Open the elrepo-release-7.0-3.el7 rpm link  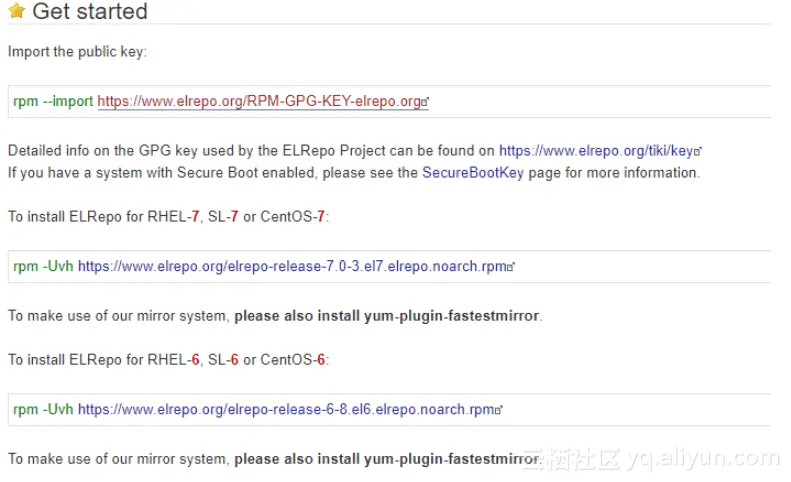click(292, 267)
